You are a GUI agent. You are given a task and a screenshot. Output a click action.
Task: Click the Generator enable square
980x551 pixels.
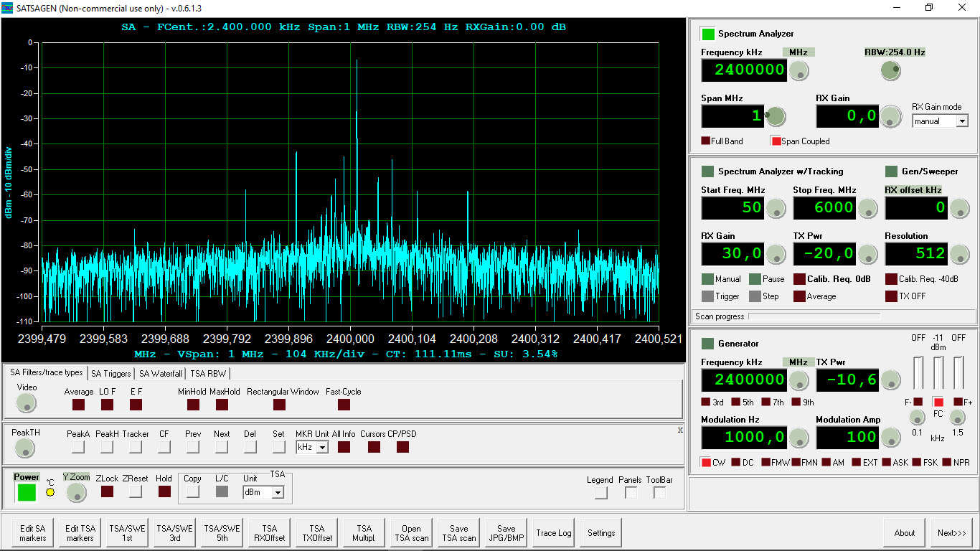coord(707,344)
